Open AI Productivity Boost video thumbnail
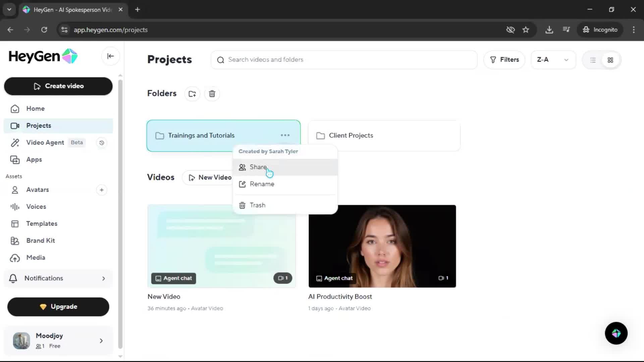The width and height of the screenshot is (644, 362). [382, 246]
